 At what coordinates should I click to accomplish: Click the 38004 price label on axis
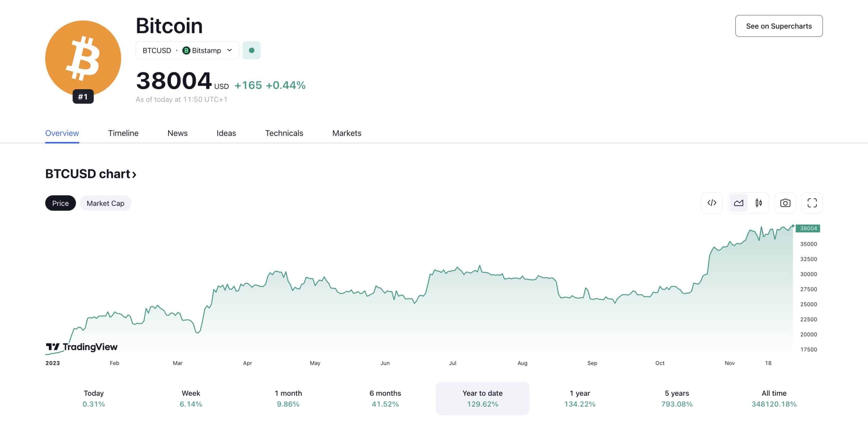(x=808, y=228)
